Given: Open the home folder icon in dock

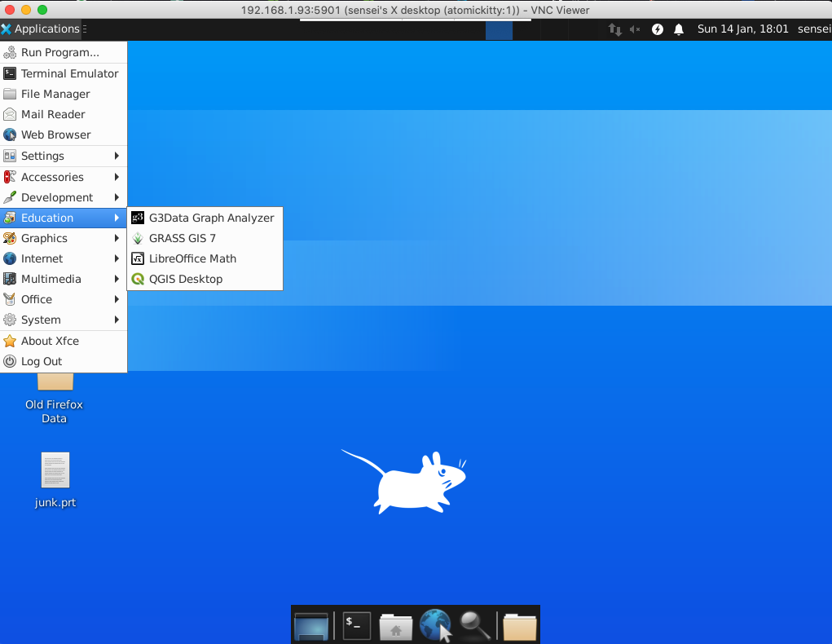Looking at the screenshot, I should point(396,626).
